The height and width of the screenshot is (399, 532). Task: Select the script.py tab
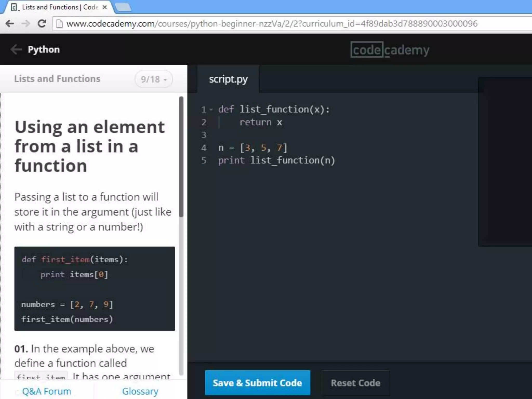(228, 79)
